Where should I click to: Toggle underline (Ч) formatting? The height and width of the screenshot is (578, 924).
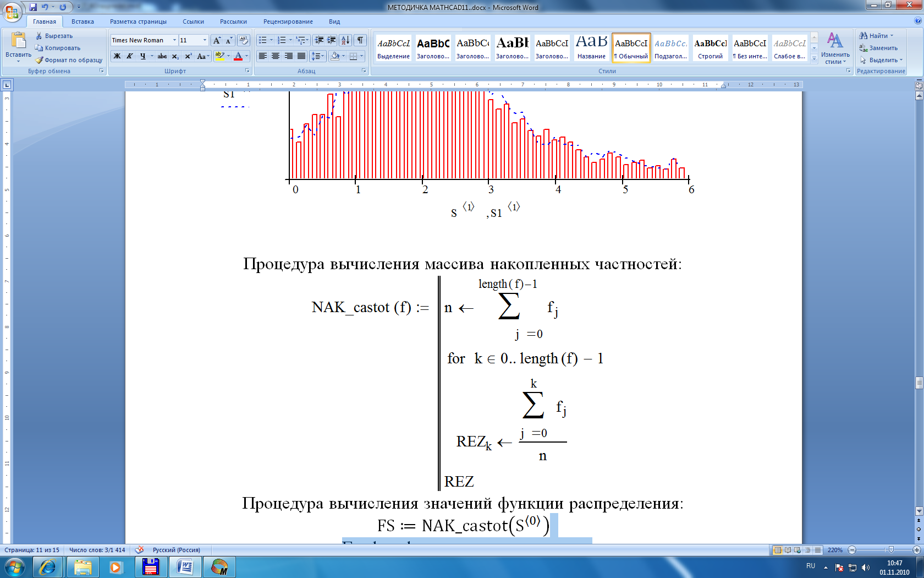[x=142, y=56]
